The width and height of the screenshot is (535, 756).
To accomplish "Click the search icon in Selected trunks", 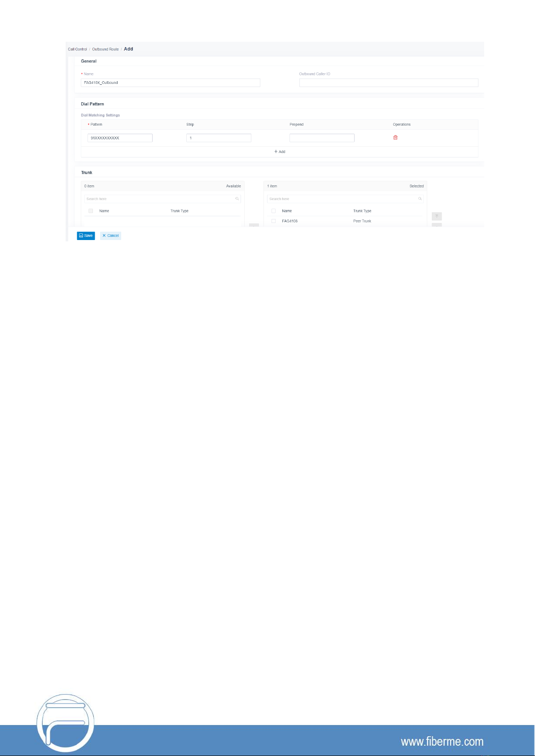I will 420,199.
